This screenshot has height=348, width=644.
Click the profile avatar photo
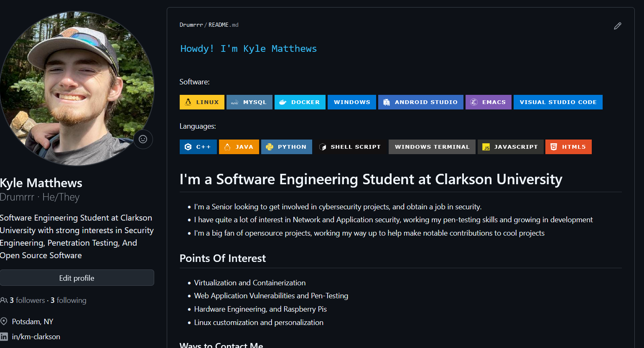coord(77,88)
